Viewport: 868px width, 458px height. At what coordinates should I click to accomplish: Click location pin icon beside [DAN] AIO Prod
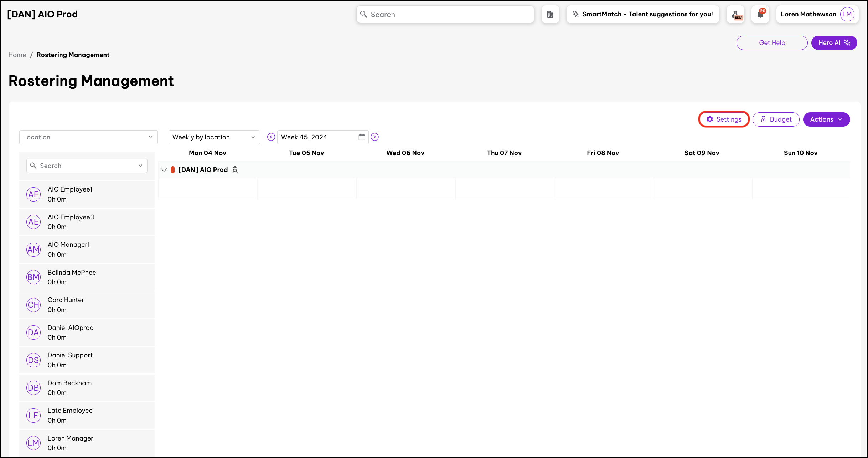pyautogui.click(x=235, y=170)
